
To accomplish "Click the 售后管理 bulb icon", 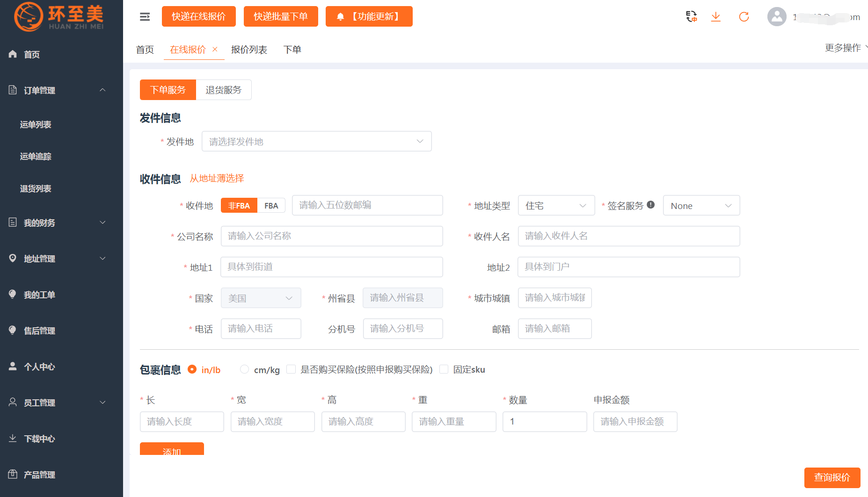I will coord(13,330).
